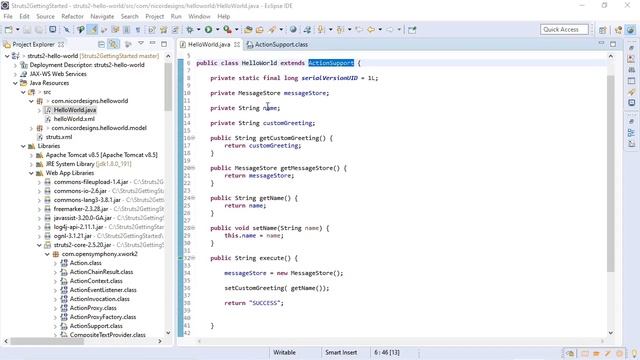Fold the getCustomGreeting method at line 16

pos(193,138)
